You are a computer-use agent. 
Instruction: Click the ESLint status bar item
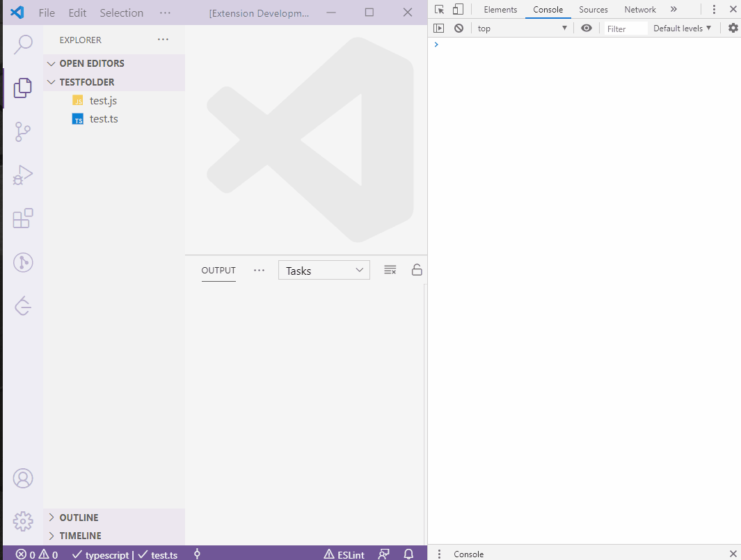point(344,554)
